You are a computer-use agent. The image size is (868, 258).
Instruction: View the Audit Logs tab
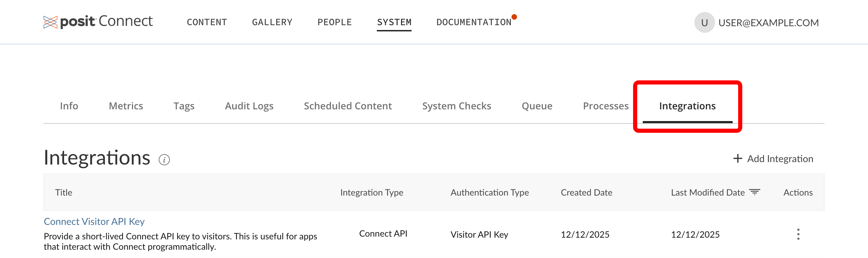(x=249, y=106)
